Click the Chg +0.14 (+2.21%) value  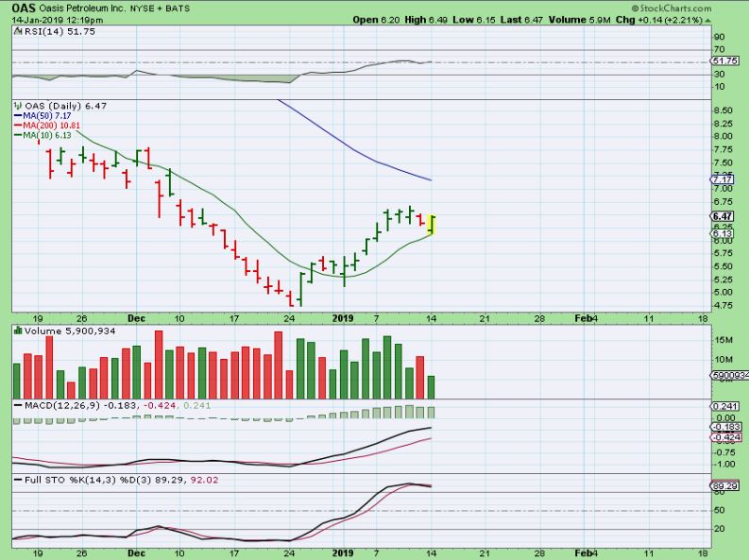[658, 20]
